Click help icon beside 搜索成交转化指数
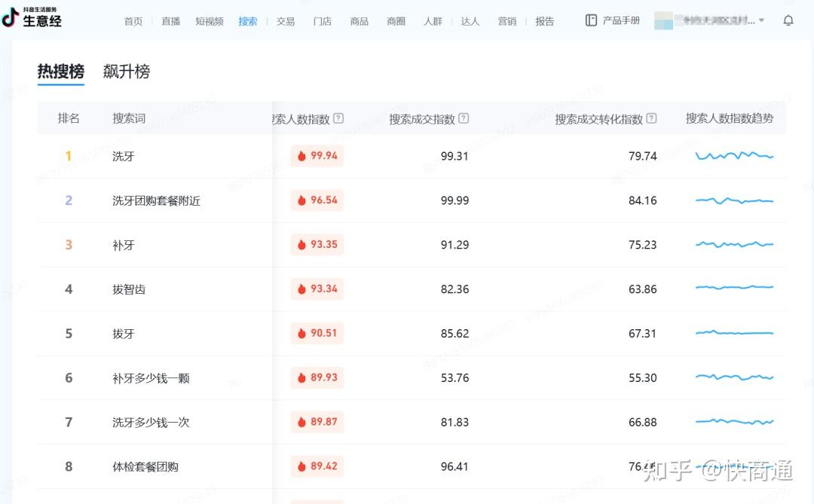 pyautogui.click(x=651, y=118)
